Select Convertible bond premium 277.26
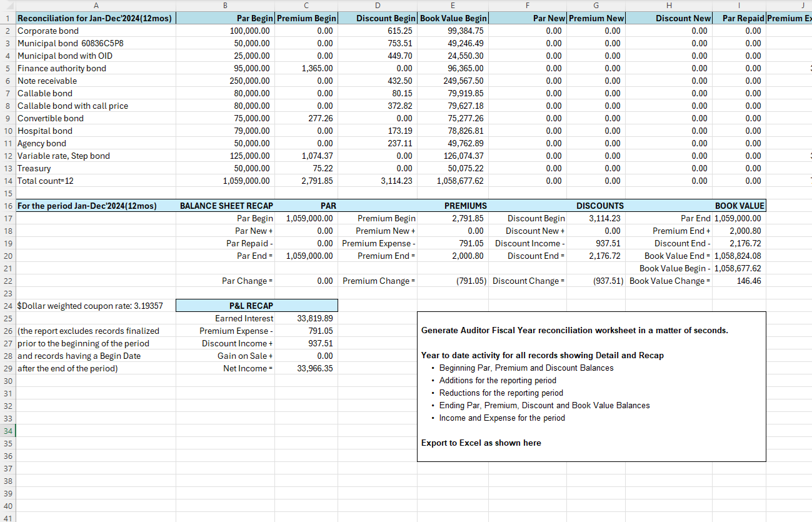Image resolution: width=812 pixels, height=522 pixels. point(306,118)
